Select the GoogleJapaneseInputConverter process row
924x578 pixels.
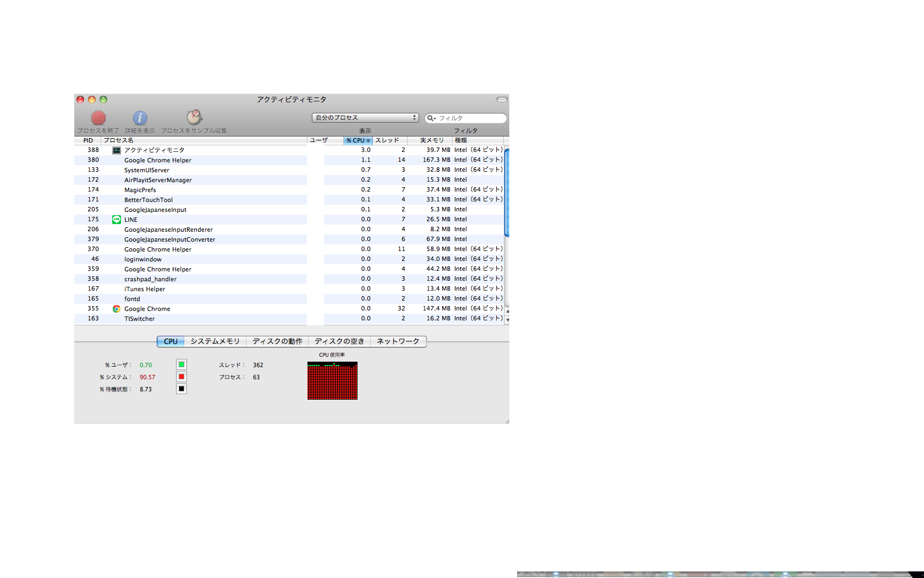click(x=289, y=239)
